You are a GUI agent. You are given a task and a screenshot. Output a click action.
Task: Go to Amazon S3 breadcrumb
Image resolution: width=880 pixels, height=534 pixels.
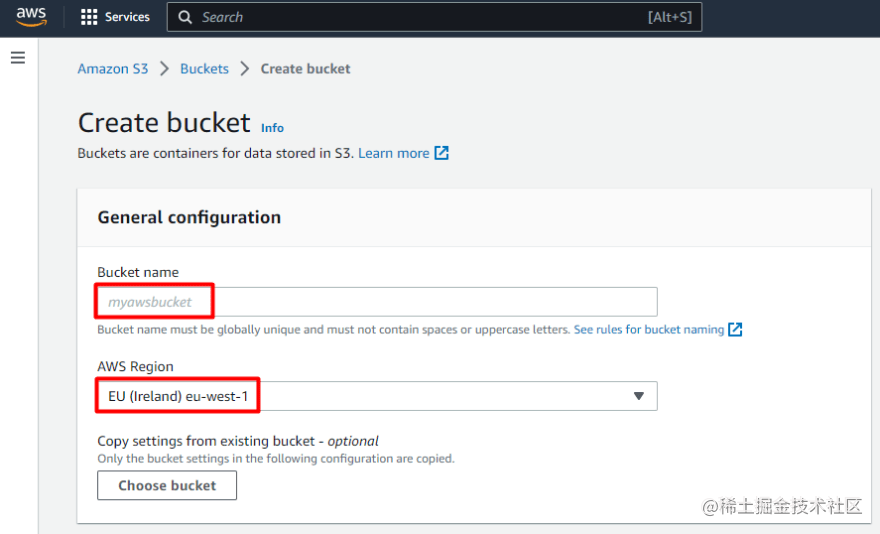coord(113,69)
